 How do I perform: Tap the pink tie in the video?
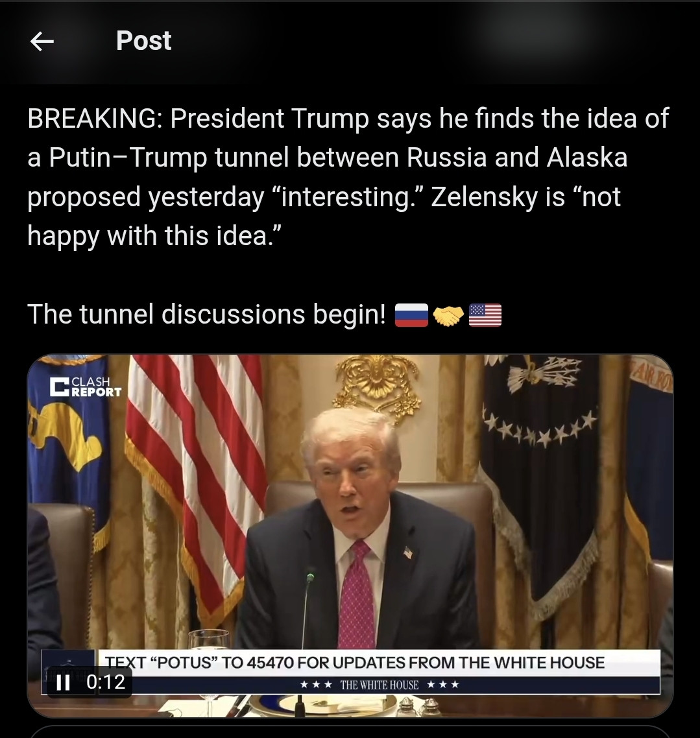(356, 595)
